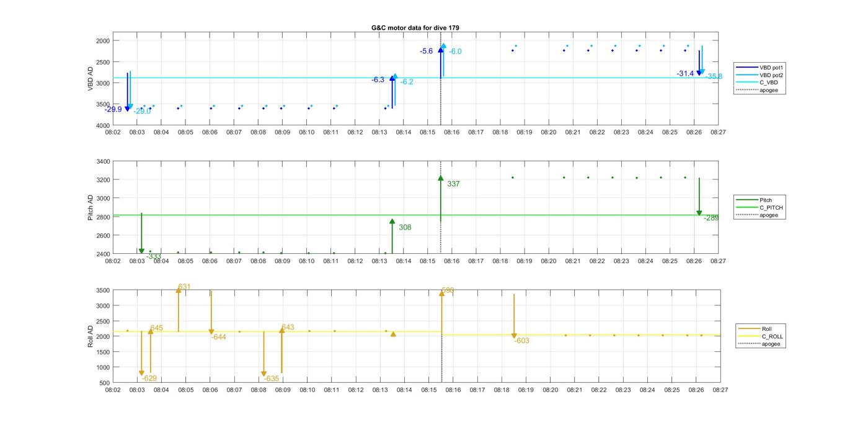Viewport: 868px width, 430px height.
Task: Click the 'VBD AD' y-axis label
Action: coord(91,79)
